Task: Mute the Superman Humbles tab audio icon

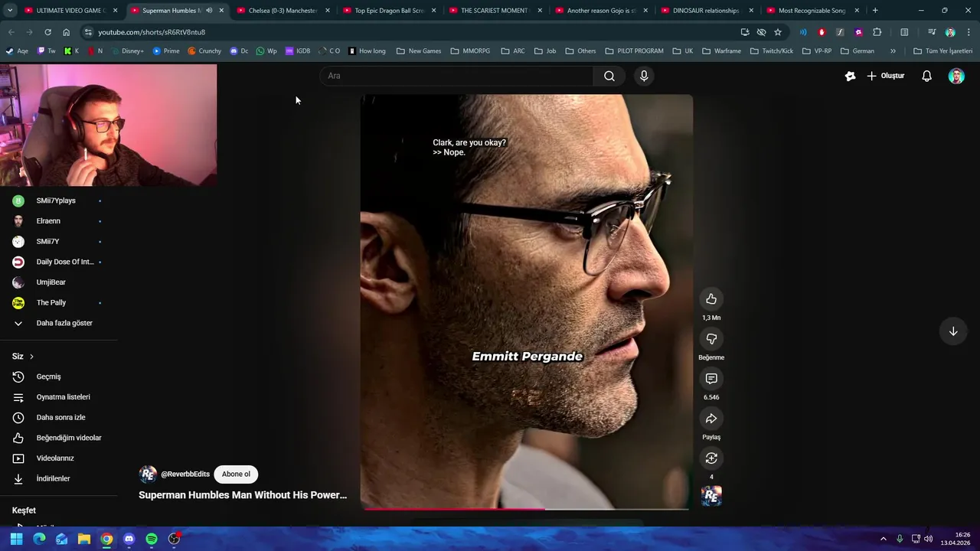Action: pyautogui.click(x=209, y=11)
